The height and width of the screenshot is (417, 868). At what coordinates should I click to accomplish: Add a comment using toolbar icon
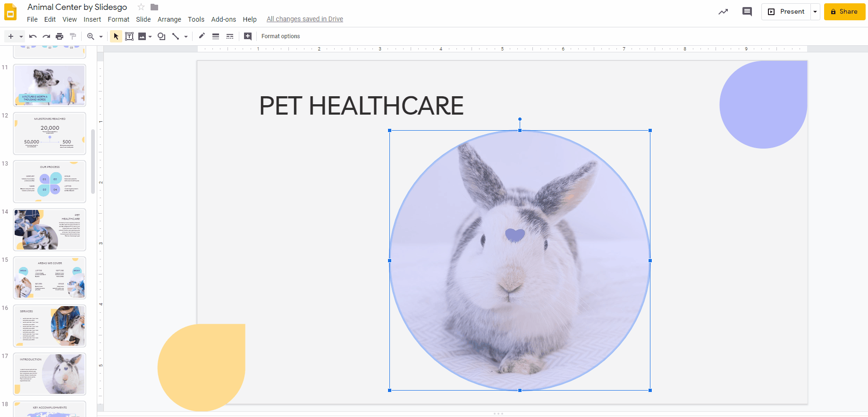(x=248, y=36)
